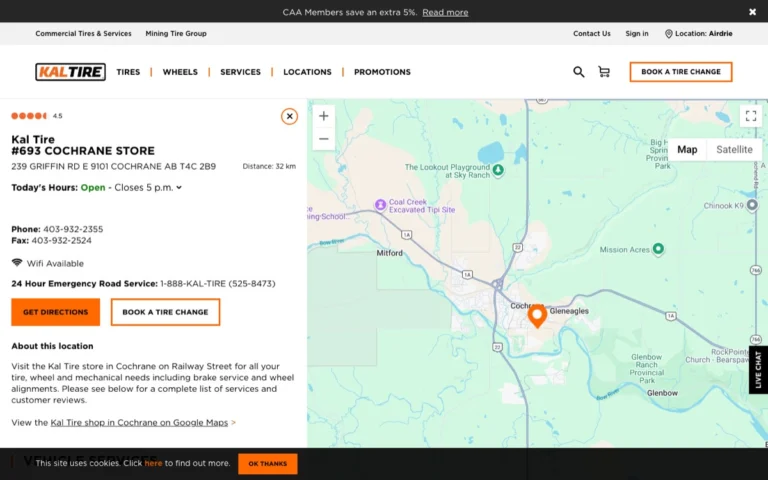
Task: Open the TIRES menu
Action: coord(128,72)
